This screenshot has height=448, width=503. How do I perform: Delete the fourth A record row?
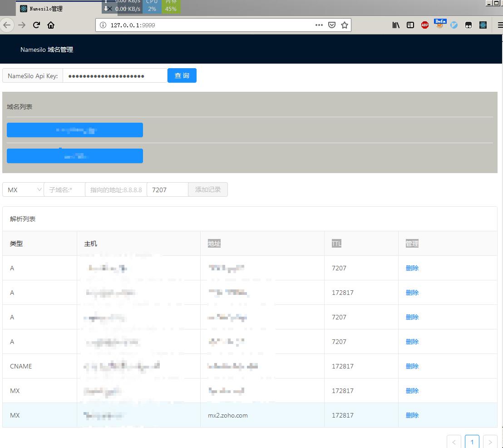pyautogui.click(x=412, y=342)
